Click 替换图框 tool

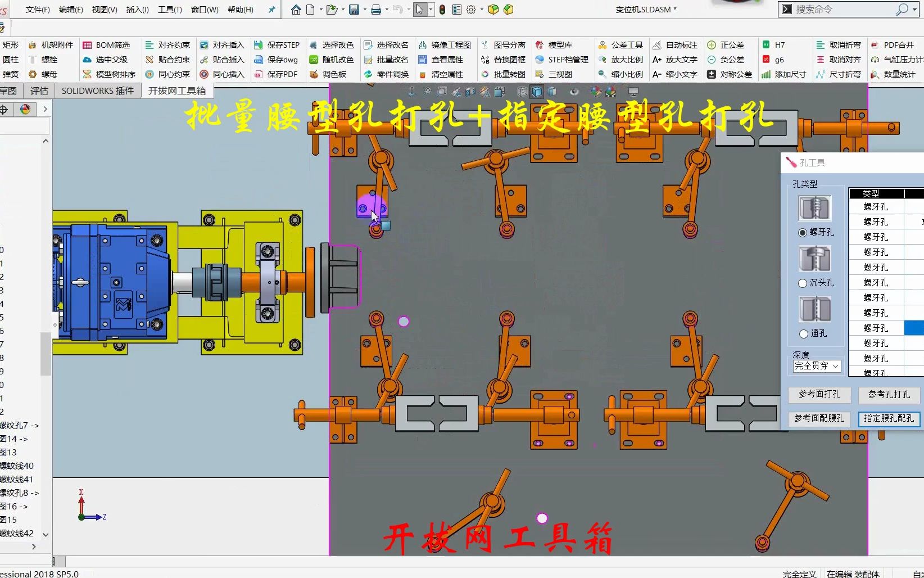pyautogui.click(x=503, y=60)
